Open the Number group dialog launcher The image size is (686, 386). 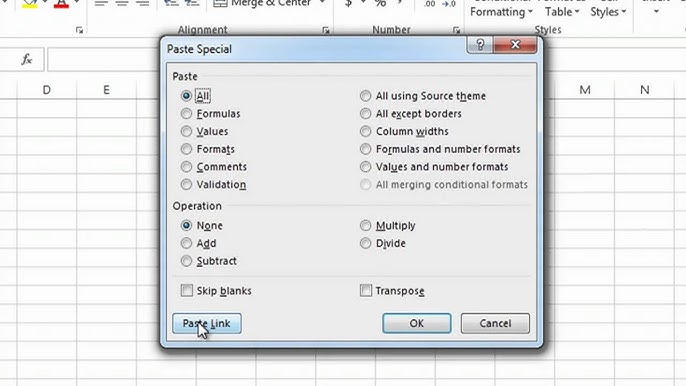456,30
